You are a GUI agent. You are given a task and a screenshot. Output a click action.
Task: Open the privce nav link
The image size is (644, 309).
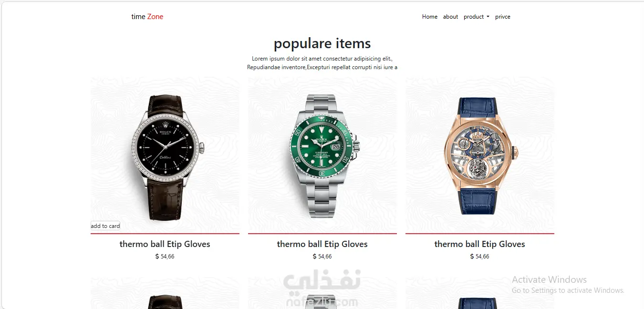[x=503, y=17]
